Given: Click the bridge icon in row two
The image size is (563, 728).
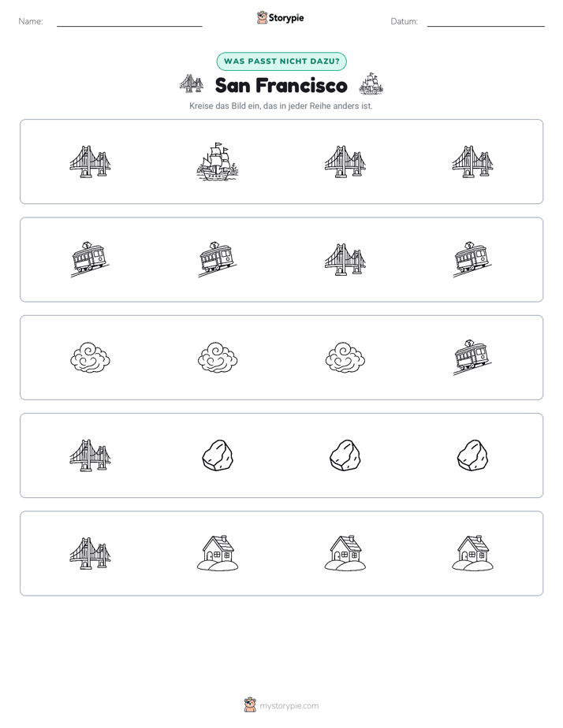Looking at the screenshot, I should 345,259.
